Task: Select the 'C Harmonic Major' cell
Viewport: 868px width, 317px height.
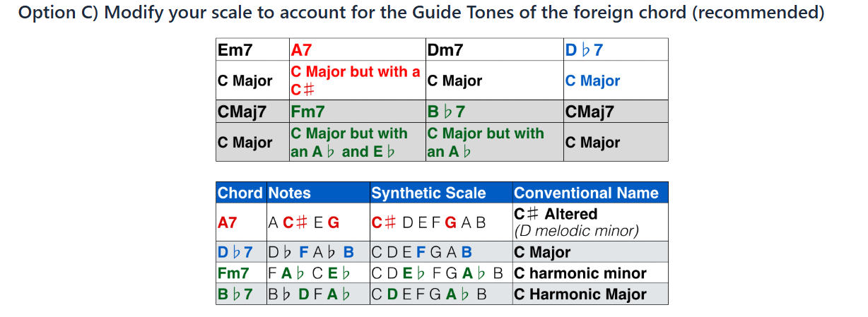Action: coord(580,294)
